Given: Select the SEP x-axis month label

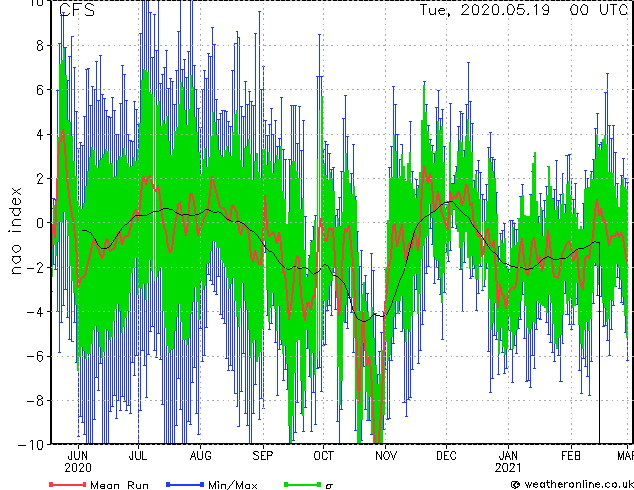Looking at the screenshot, I should click(x=263, y=456).
